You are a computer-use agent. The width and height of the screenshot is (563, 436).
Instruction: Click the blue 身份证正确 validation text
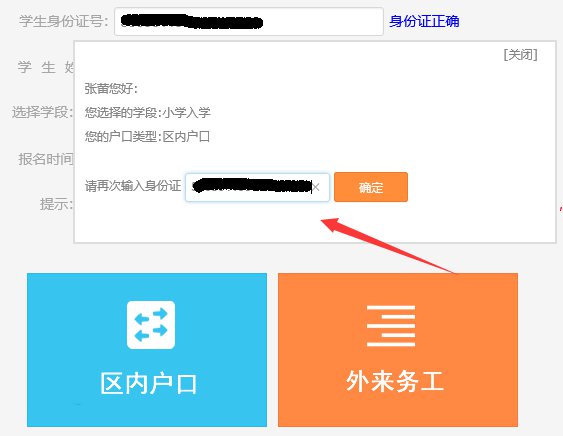[x=424, y=21]
